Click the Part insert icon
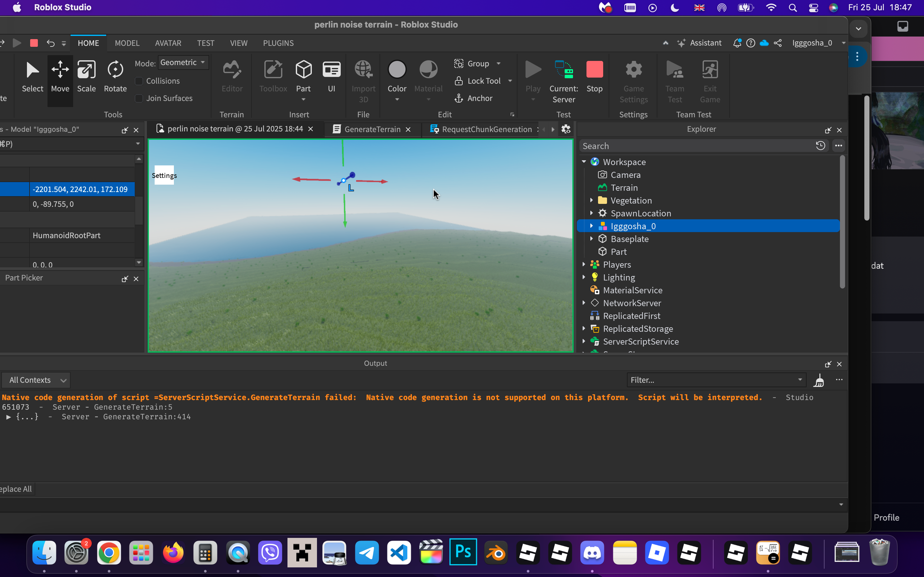Screen dimensions: 924x577 click(x=304, y=71)
